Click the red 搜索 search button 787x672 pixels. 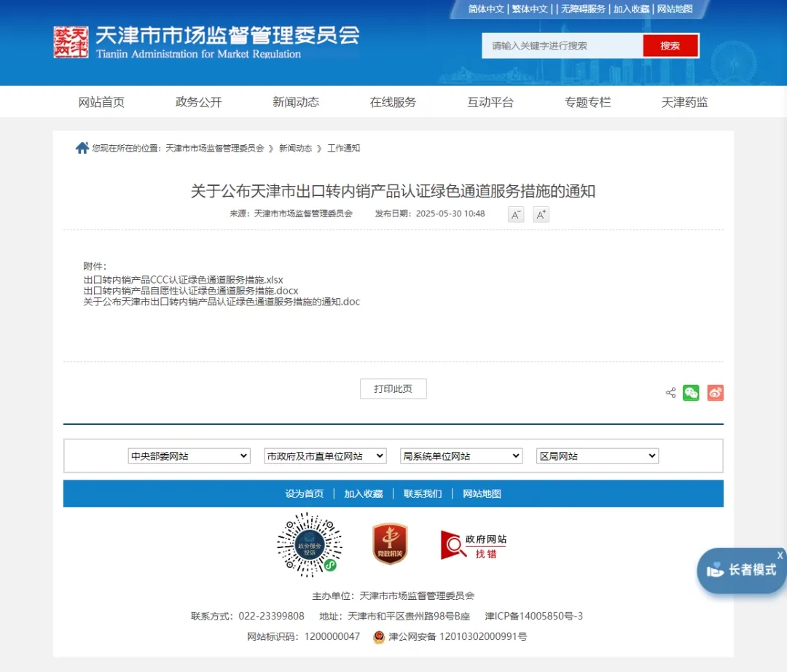(670, 46)
